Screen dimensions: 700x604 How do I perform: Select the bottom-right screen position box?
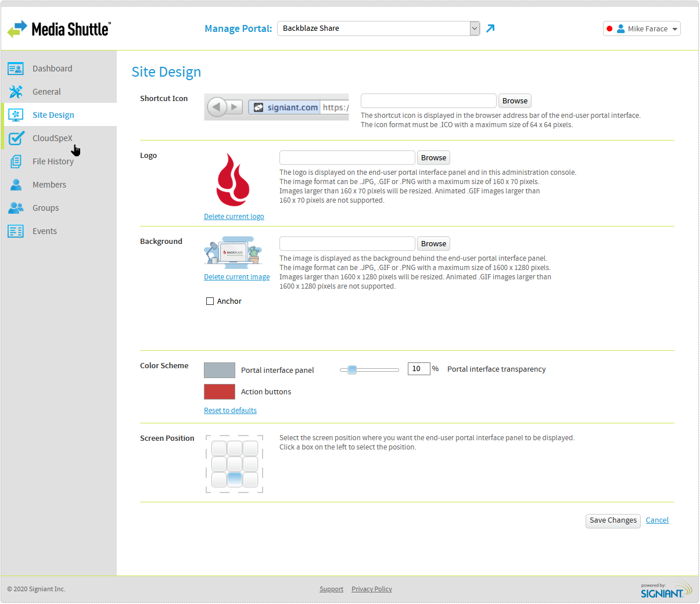click(250, 480)
